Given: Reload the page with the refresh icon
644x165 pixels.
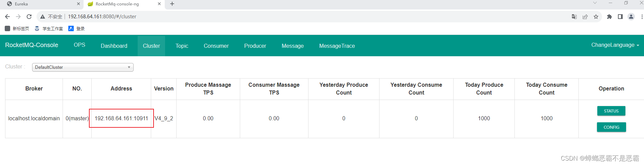Looking at the screenshot, I should 29,17.
